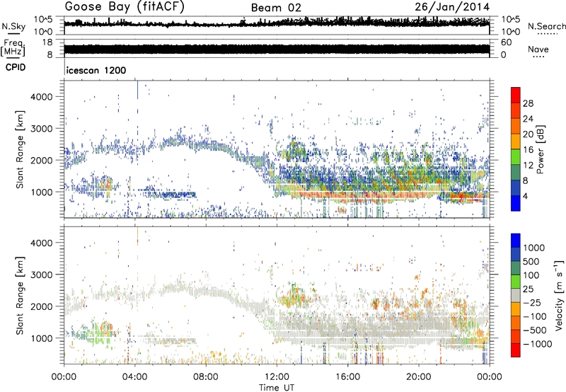The height and width of the screenshot is (392, 566).
Task: Click the '-1000' velocity colorbar tick
Action: pyautogui.click(x=538, y=344)
